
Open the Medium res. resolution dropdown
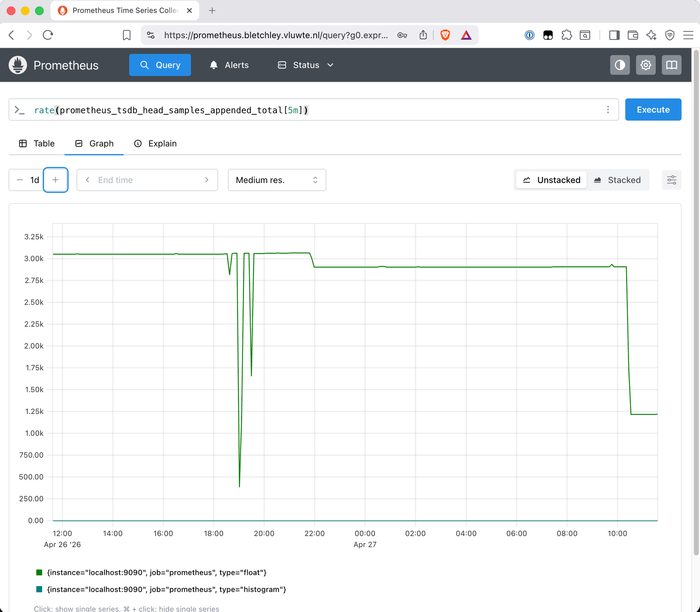click(277, 180)
